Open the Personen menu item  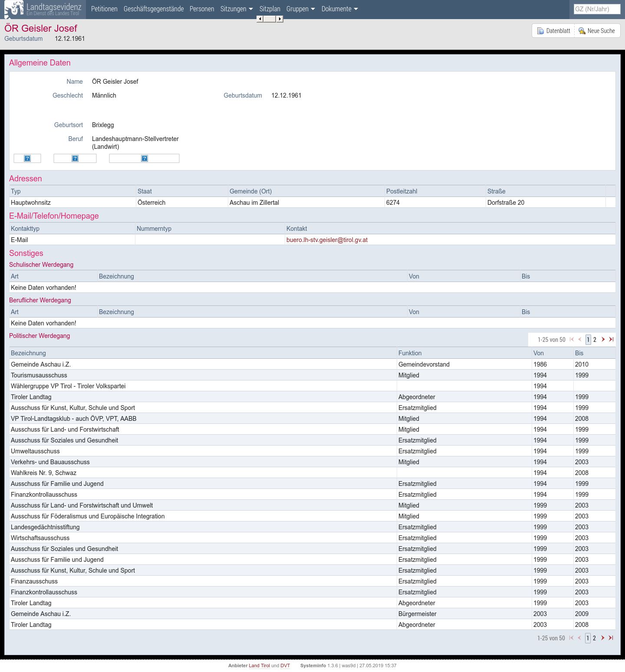pyautogui.click(x=202, y=9)
